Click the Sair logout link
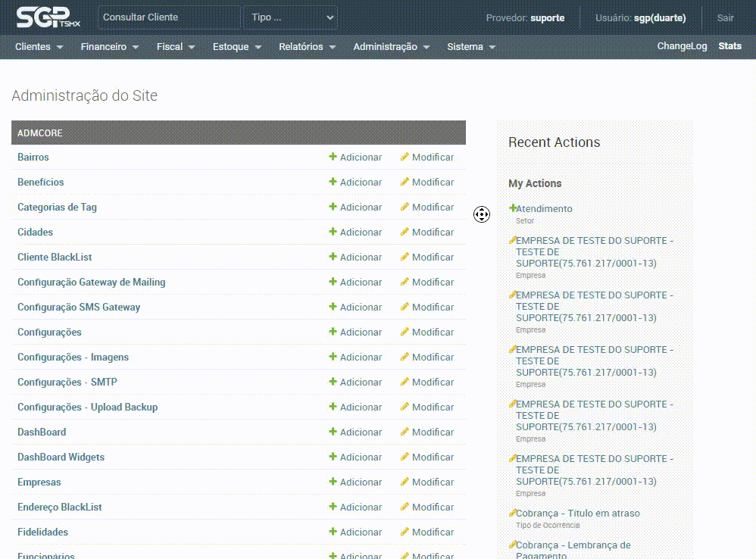756x559 pixels. pos(725,17)
